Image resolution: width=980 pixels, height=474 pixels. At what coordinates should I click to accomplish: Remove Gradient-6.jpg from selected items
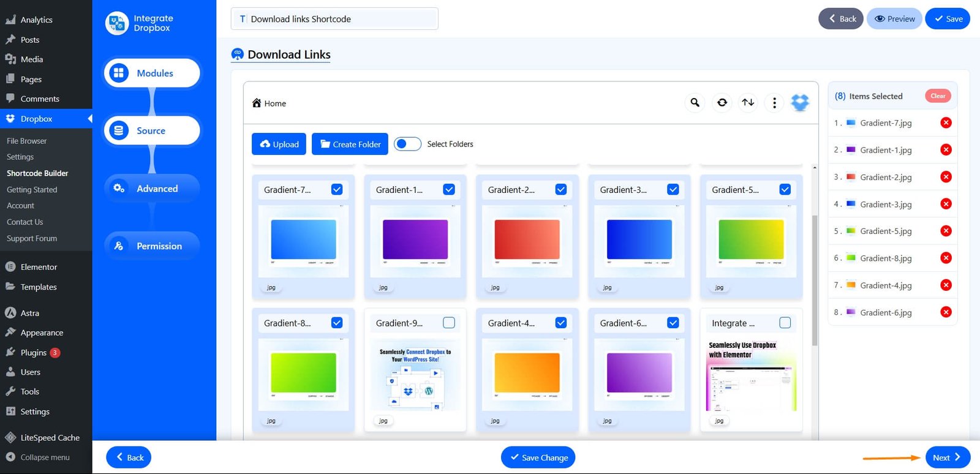pos(946,312)
